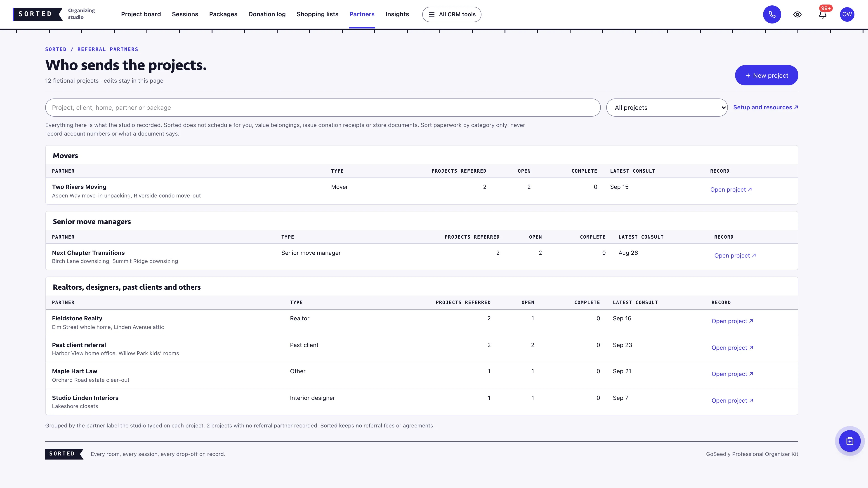Switch to the Sessions tab
This screenshot has height=488, width=868.
185,14
